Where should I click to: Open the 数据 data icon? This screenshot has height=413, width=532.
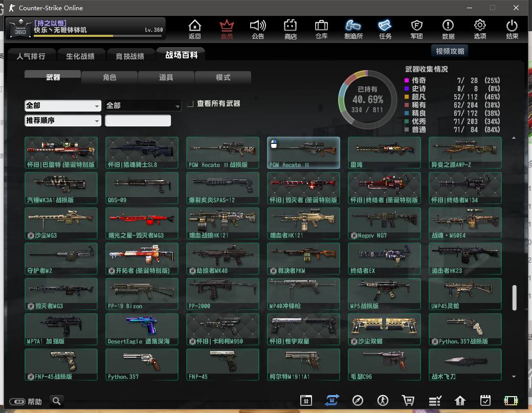coord(448,29)
